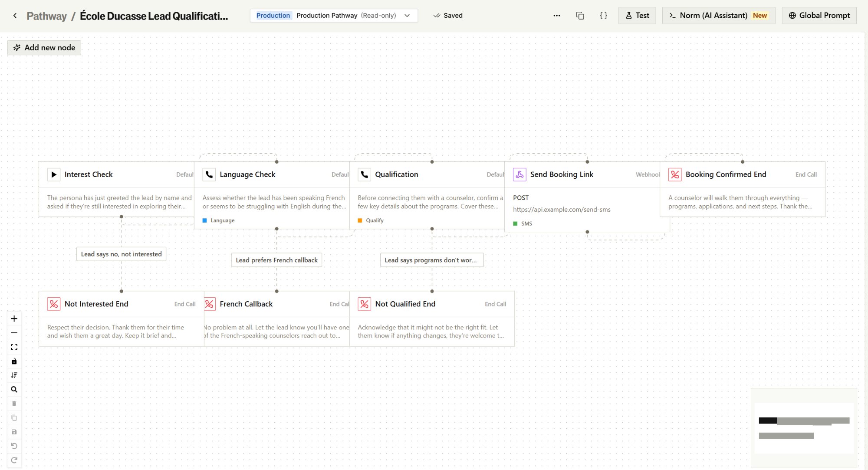Click the Add new node button
868x470 pixels.
pos(44,47)
